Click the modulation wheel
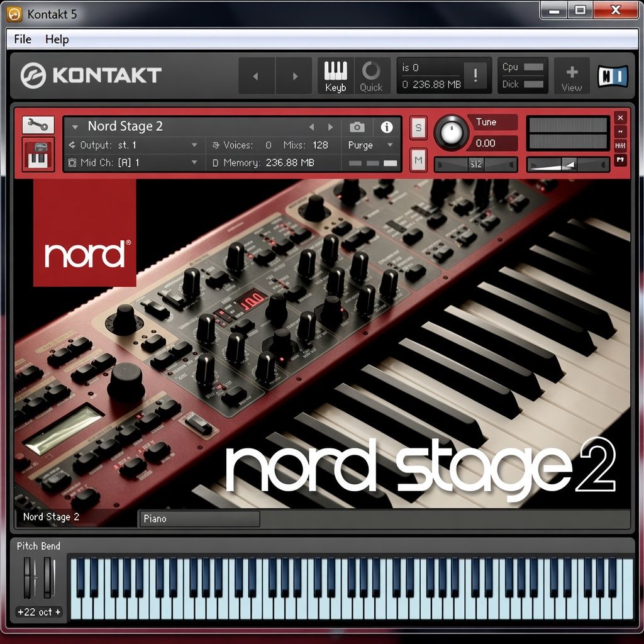This screenshot has height=644, width=644. pyautogui.click(x=48, y=578)
